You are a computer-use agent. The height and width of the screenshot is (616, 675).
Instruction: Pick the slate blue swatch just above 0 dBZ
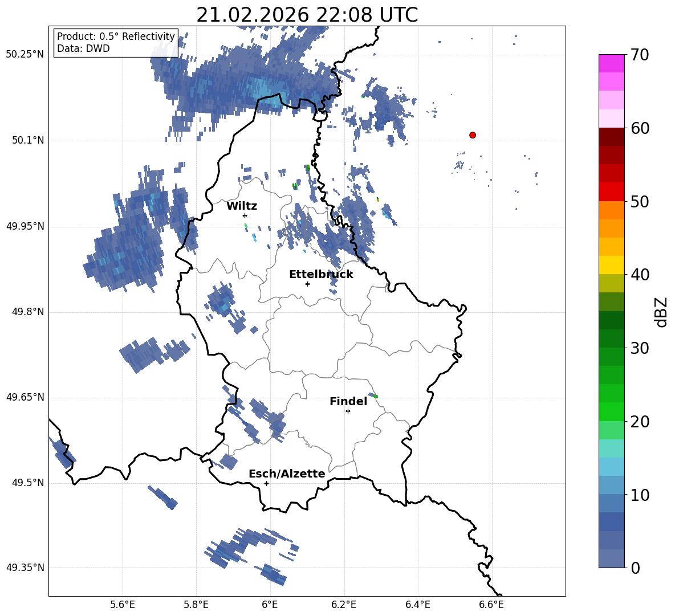pyautogui.click(x=612, y=558)
